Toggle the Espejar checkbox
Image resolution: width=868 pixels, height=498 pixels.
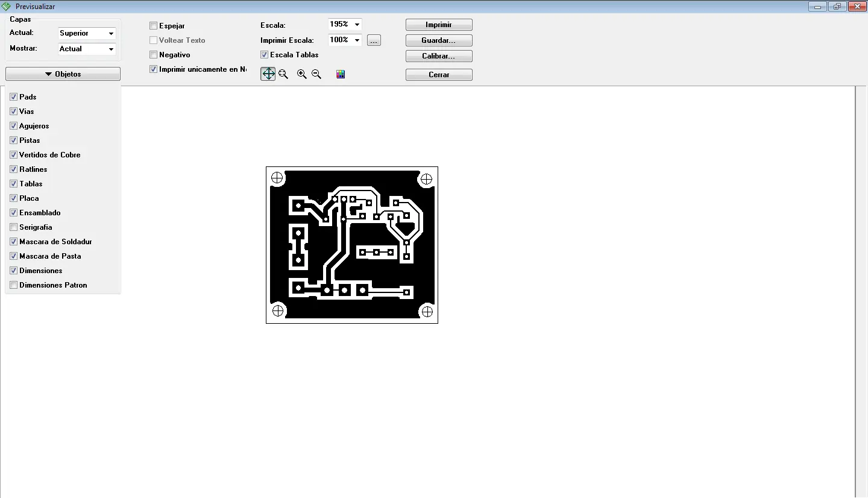click(x=154, y=26)
